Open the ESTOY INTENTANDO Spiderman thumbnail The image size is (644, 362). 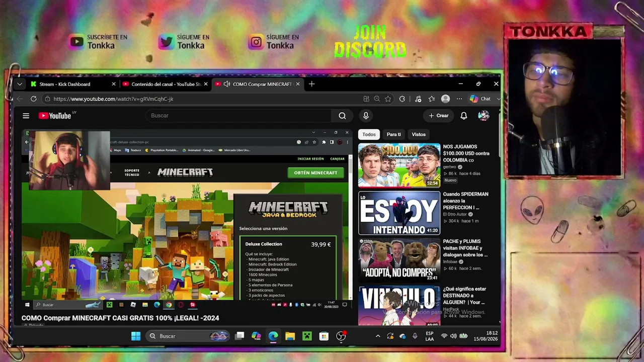(x=399, y=213)
